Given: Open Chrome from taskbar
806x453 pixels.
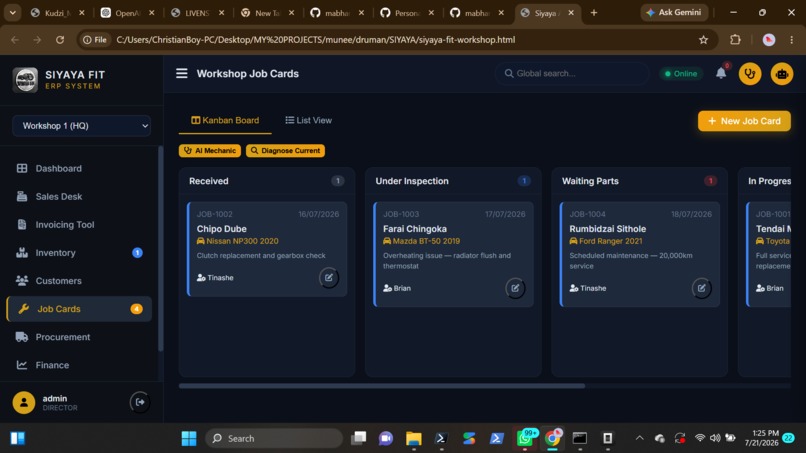Looking at the screenshot, I should point(552,438).
